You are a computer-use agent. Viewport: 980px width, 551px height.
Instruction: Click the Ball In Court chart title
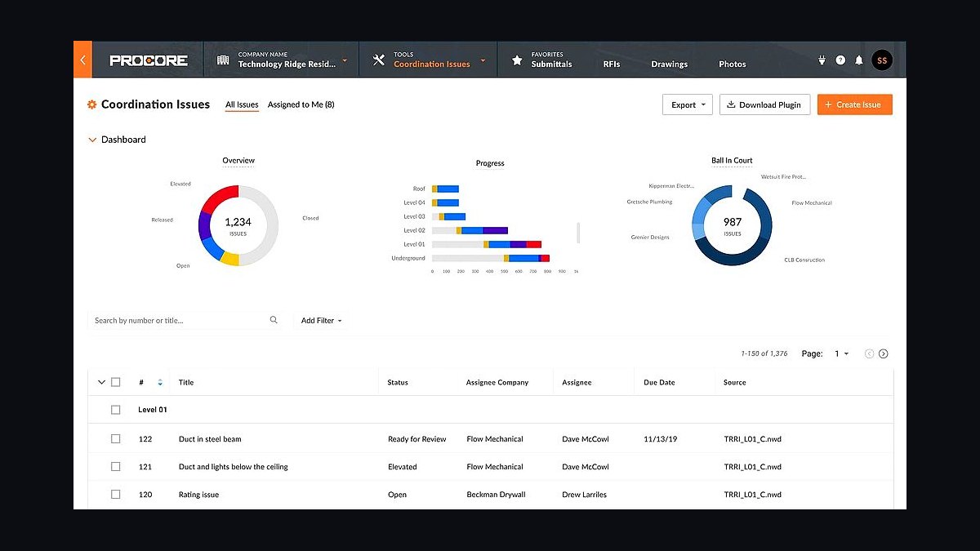pos(732,161)
